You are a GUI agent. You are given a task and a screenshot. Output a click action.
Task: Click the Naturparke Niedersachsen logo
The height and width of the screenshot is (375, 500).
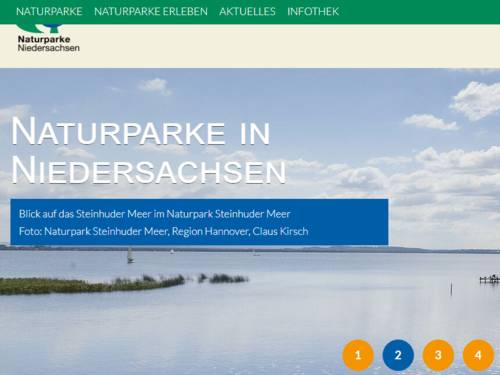(49, 38)
